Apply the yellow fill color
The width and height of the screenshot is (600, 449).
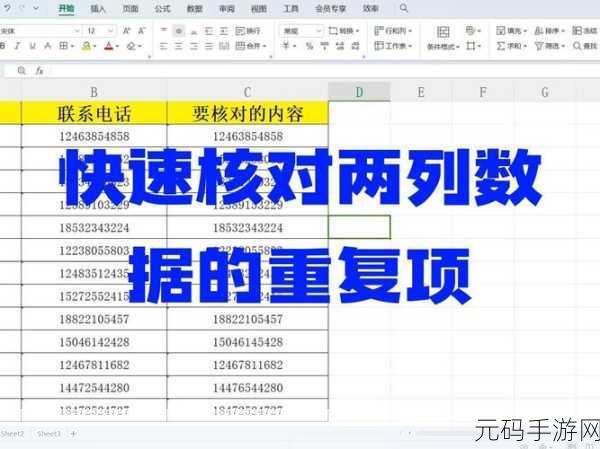86,46
